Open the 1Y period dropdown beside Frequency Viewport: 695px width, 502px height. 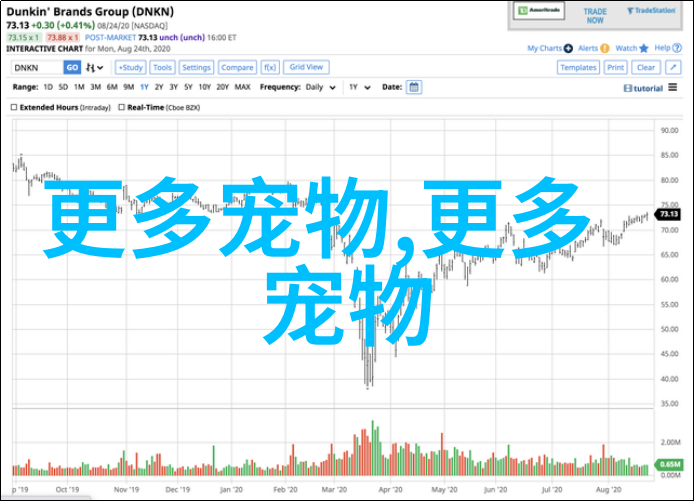359,87
